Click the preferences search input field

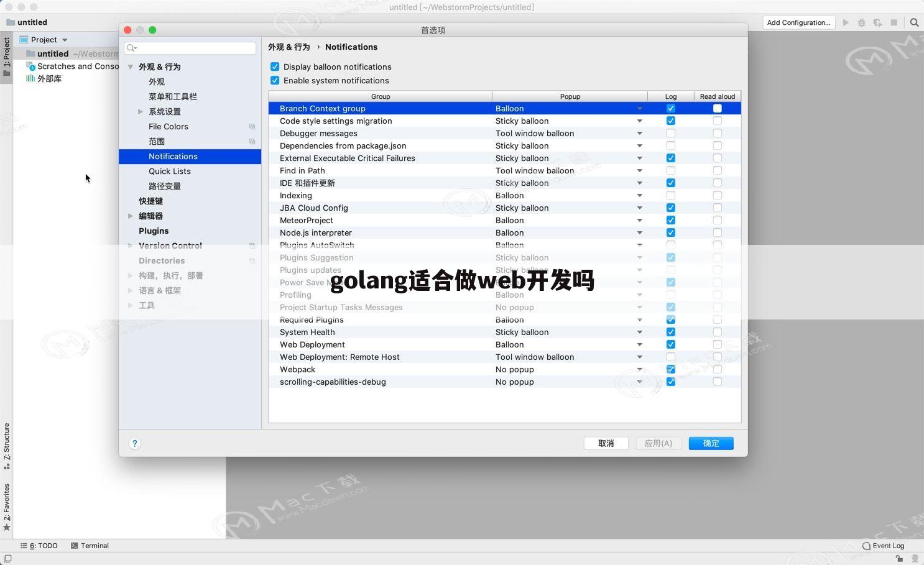coord(190,48)
